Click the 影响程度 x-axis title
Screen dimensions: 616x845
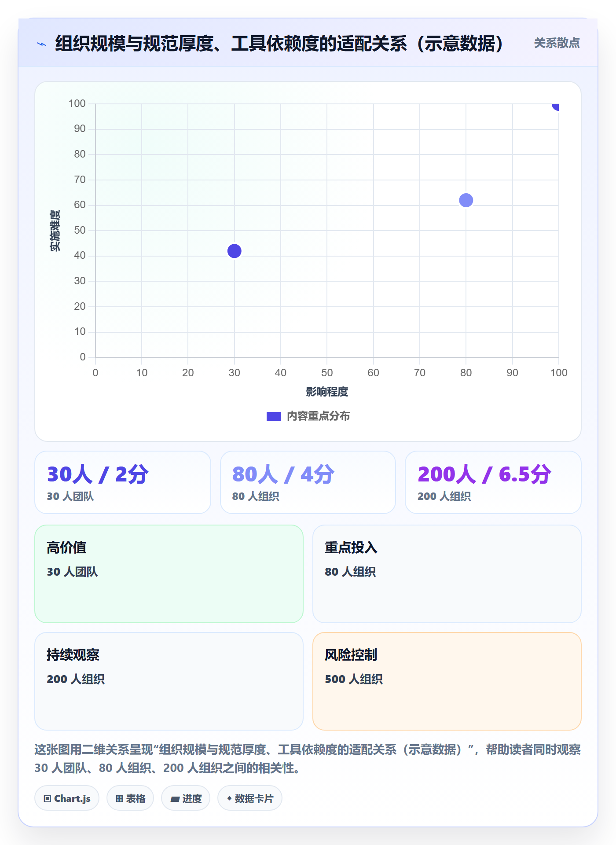pos(327,392)
